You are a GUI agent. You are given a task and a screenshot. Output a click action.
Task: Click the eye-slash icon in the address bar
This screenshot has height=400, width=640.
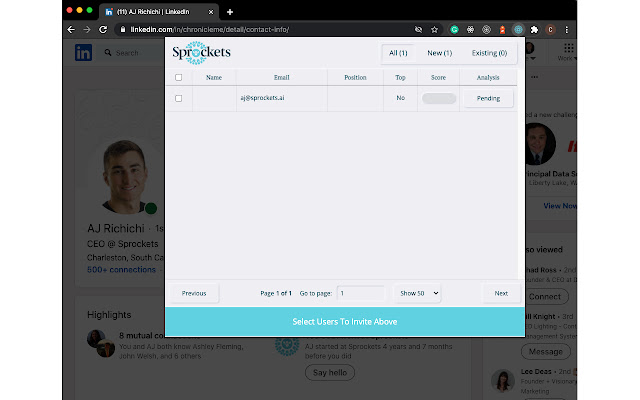(x=418, y=29)
